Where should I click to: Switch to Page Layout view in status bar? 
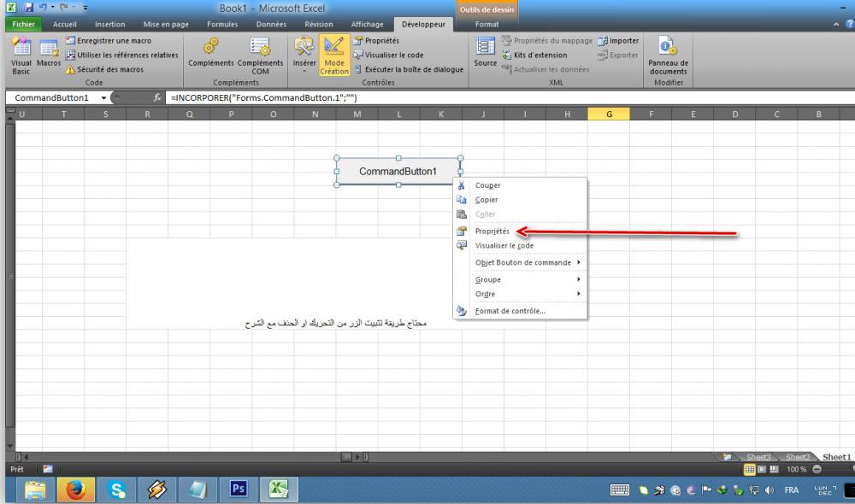coord(762,469)
